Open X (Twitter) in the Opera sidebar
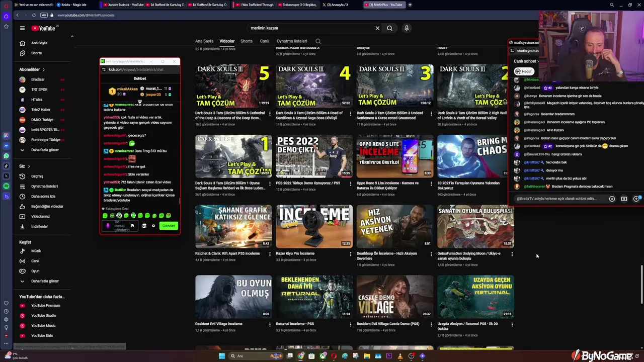This screenshot has width=644, height=362. (6, 176)
